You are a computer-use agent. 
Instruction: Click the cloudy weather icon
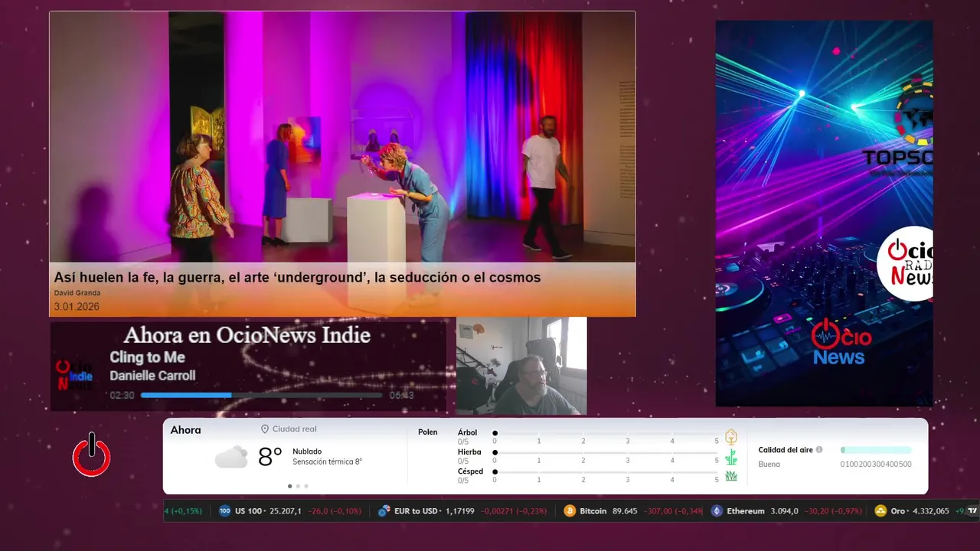click(x=231, y=457)
